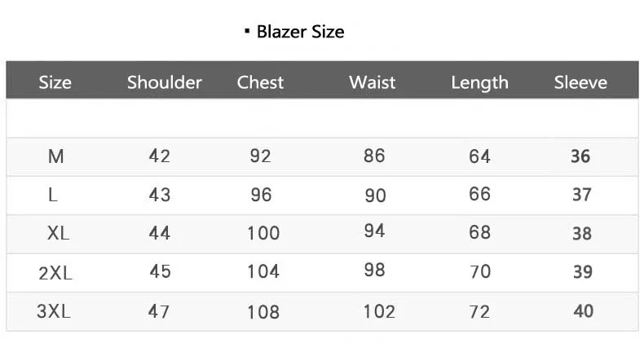Click the waist value 102 for 3XL
The image size is (644, 343).
379,312
